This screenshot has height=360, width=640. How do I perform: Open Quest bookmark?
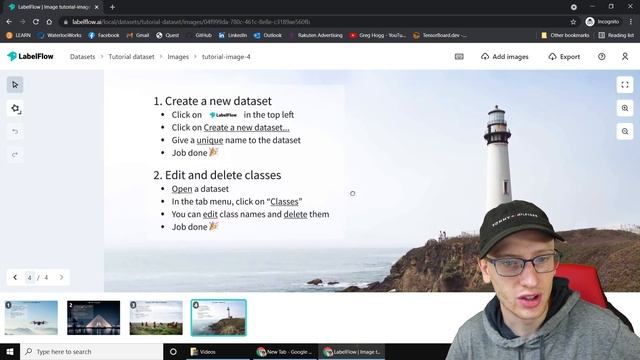[167, 36]
